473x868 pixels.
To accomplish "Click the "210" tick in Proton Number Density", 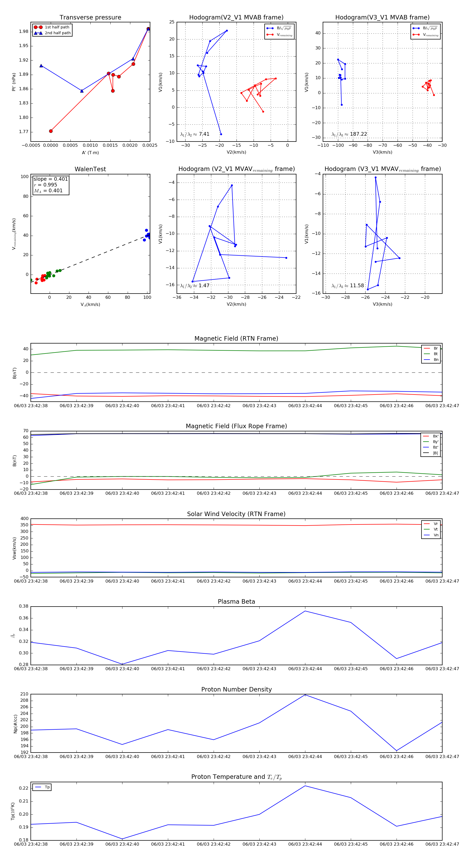I will coord(24,694).
